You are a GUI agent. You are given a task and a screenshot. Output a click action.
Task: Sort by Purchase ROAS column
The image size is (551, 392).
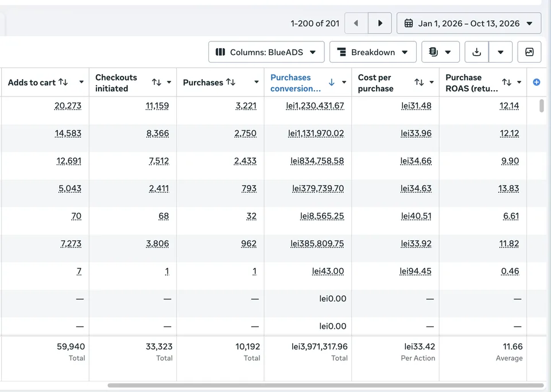pyautogui.click(x=506, y=82)
